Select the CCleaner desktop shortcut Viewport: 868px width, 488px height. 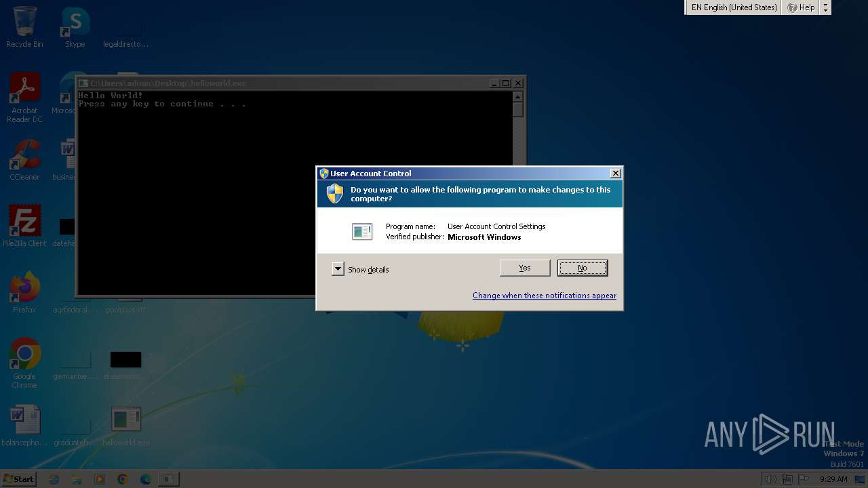click(24, 160)
